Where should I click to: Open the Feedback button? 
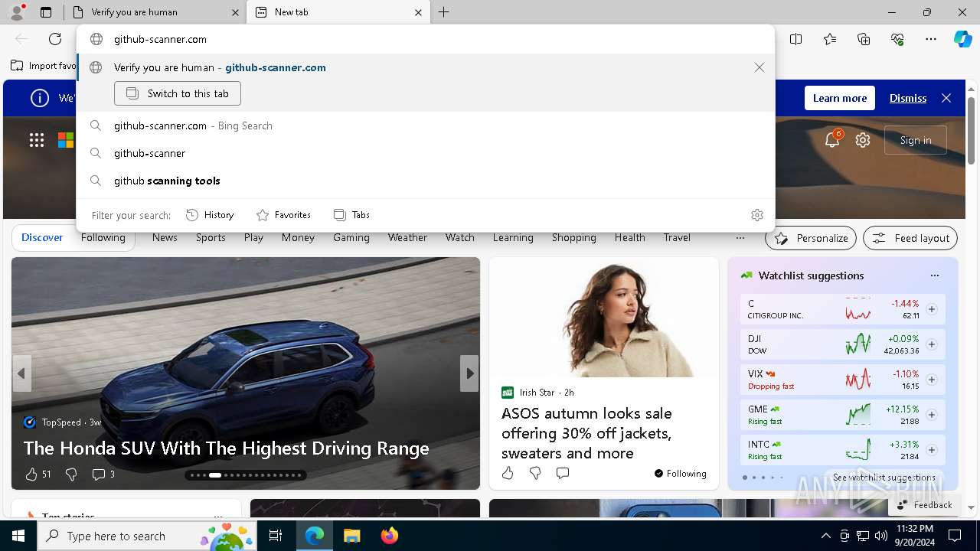(x=924, y=505)
